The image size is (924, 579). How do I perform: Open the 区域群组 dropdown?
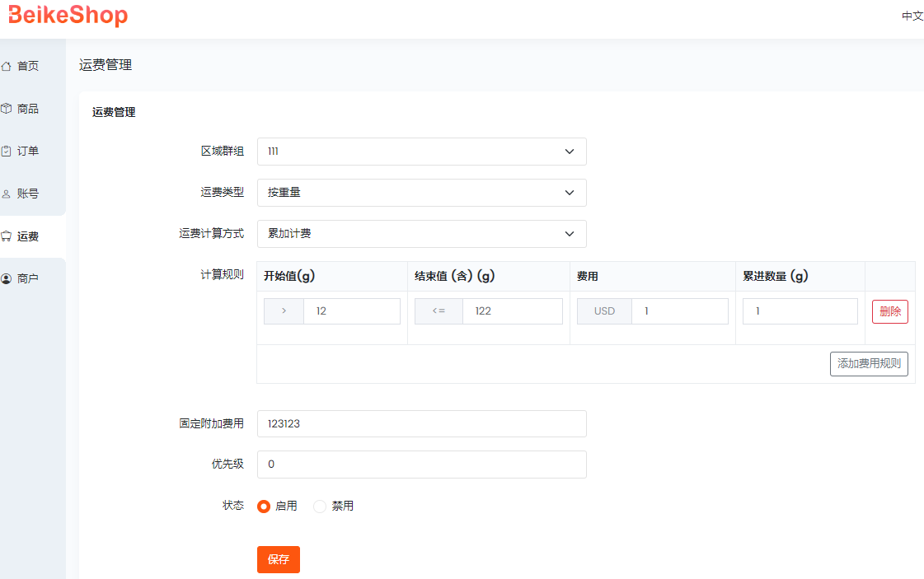pyautogui.click(x=421, y=152)
